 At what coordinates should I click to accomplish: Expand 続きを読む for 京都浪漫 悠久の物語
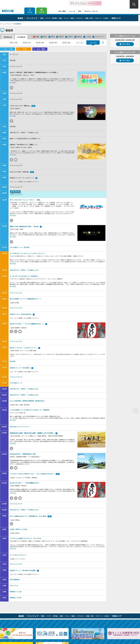[x=13, y=443]
